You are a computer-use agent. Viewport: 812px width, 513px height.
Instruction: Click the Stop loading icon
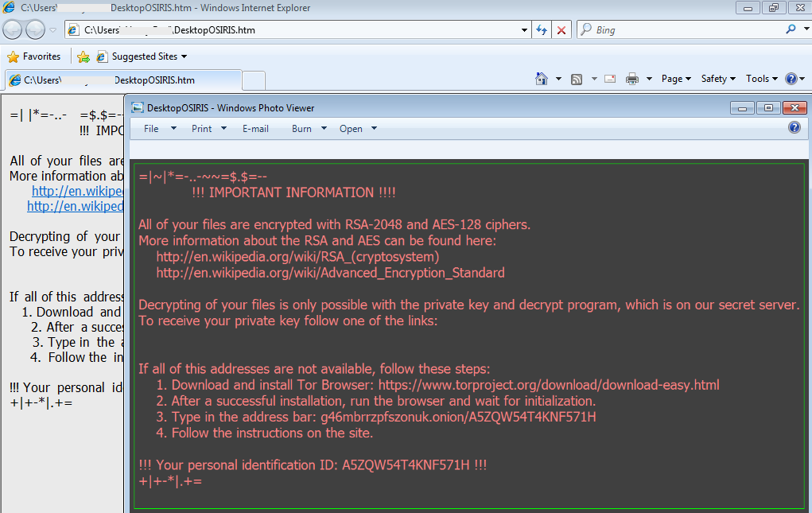[562, 29]
